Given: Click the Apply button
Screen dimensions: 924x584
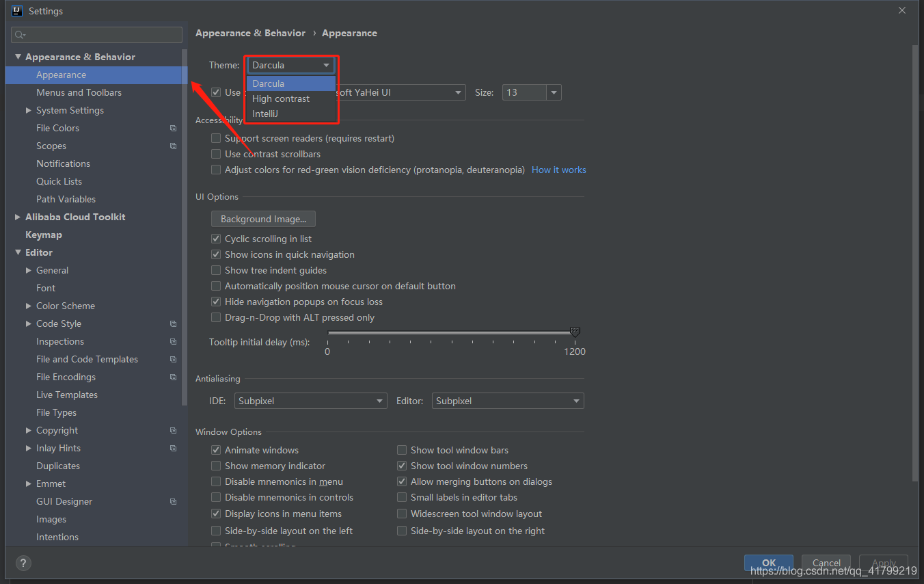Looking at the screenshot, I should click(884, 563).
